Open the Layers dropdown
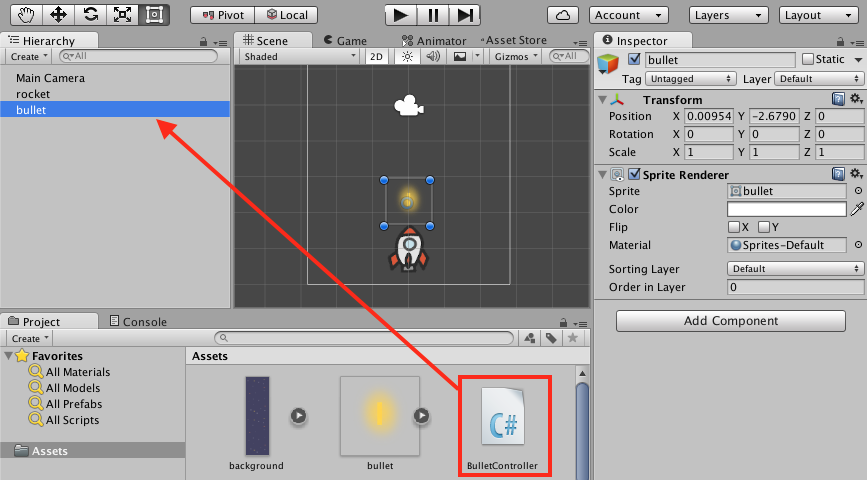This screenshot has width=867, height=480. click(x=729, y=15)
